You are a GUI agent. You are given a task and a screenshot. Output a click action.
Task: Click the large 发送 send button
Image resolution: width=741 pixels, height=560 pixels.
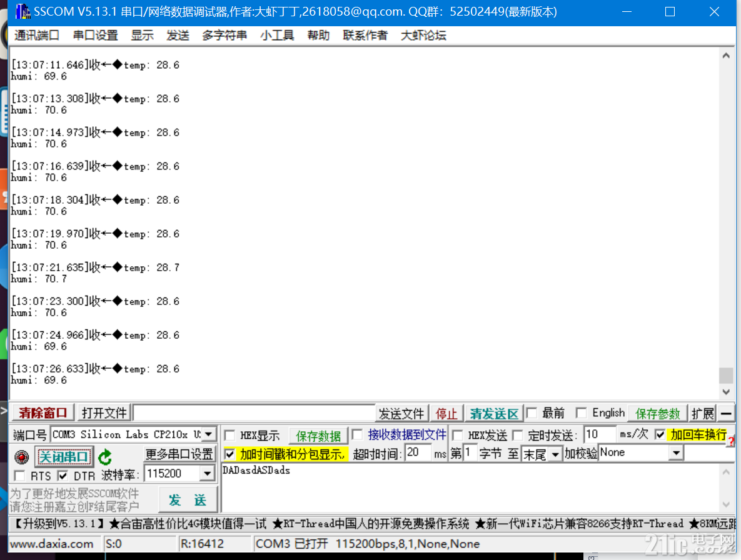[x=188, y=500]
